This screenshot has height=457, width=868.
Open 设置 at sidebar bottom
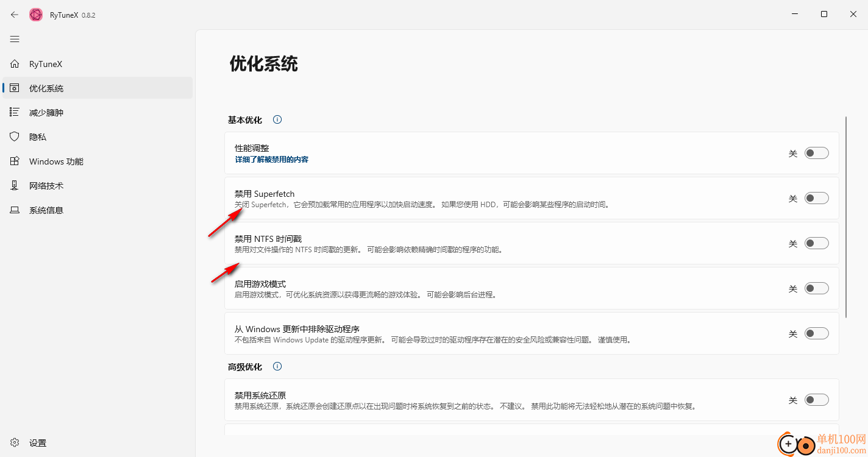pyautogui.click(x=98, y=443)
